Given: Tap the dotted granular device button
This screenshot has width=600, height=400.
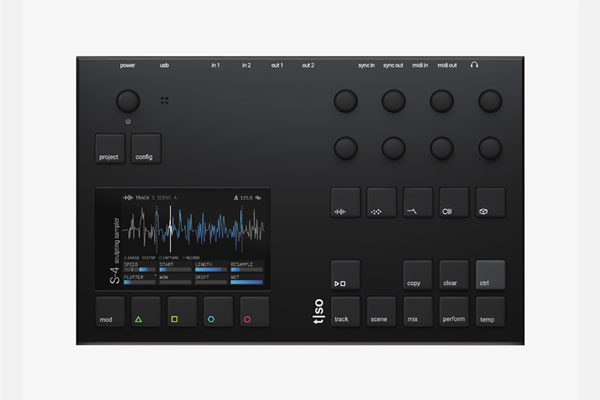Looking at the screenshot, I should (x=382, y=202).
